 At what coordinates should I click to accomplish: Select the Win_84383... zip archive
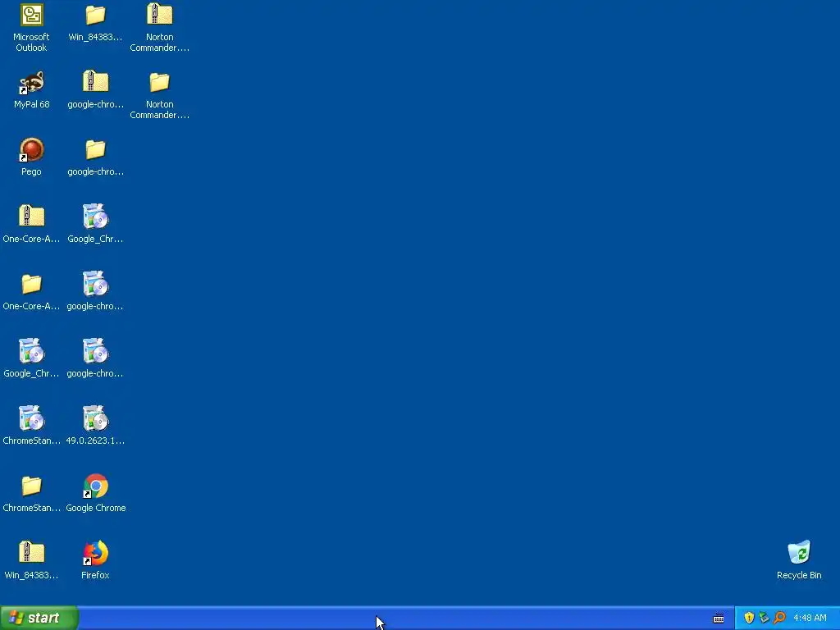31,559
